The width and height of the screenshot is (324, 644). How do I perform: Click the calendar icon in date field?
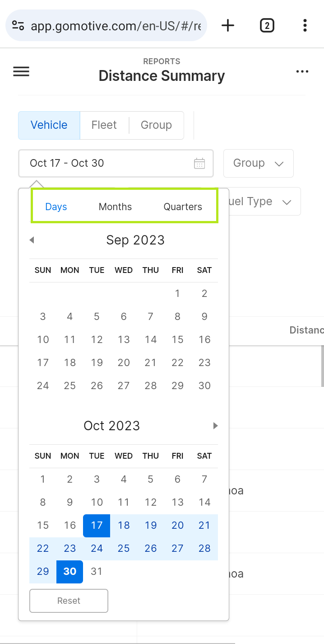pyautogui.click(x=199, y=163)
